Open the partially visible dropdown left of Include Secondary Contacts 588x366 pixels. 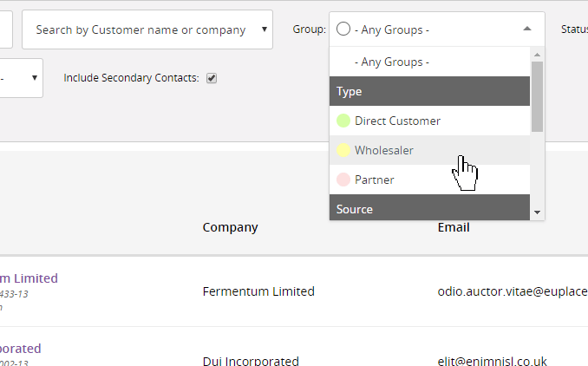pyautogui.click(x=21, y=78)
